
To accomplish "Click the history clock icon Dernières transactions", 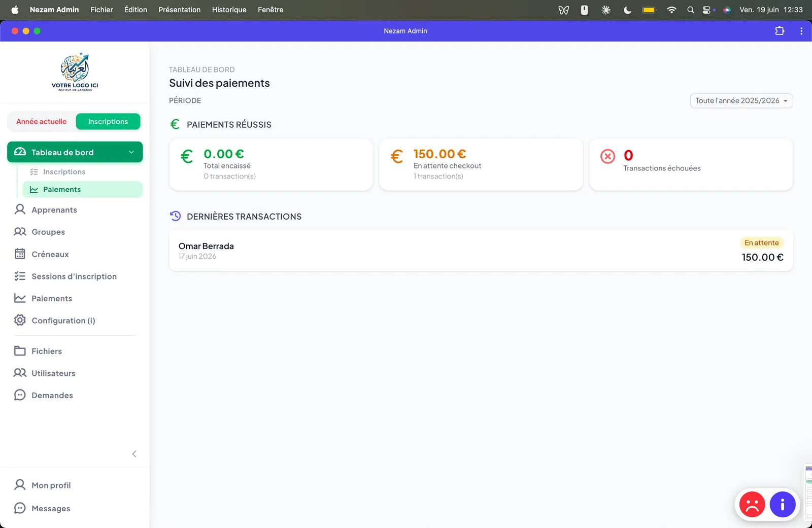I will [x=175, y=216].
